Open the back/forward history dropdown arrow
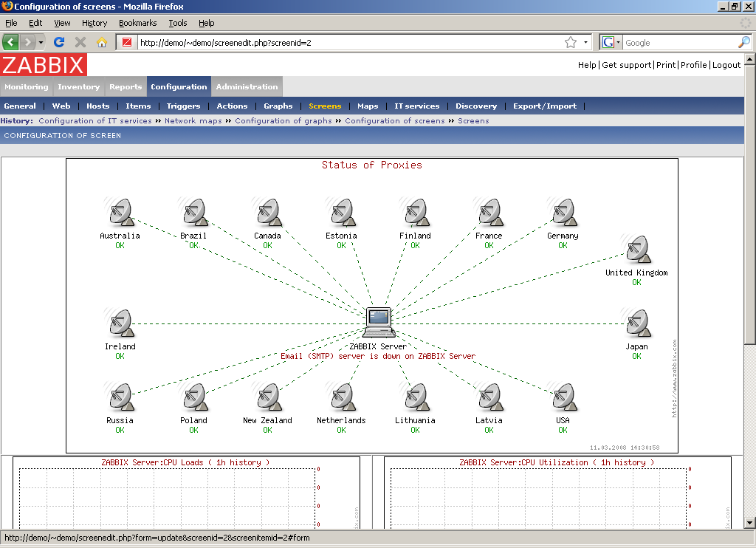 tap(41, 42)
